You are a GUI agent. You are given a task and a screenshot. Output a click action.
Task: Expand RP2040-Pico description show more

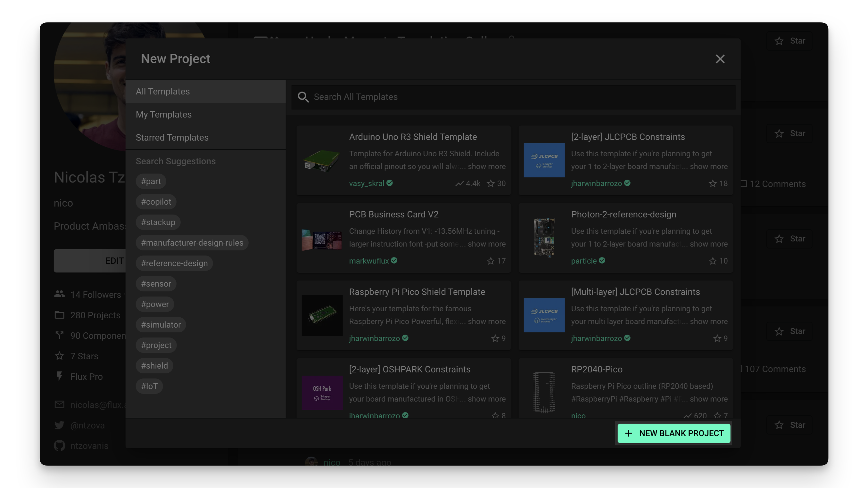pos(708,399)
